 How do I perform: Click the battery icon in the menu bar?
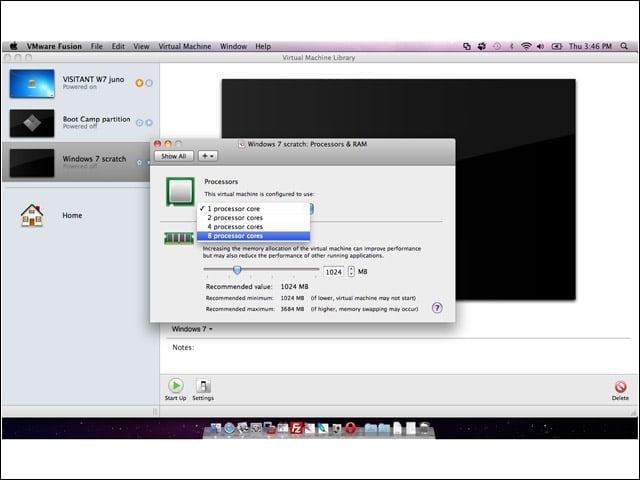557,46
